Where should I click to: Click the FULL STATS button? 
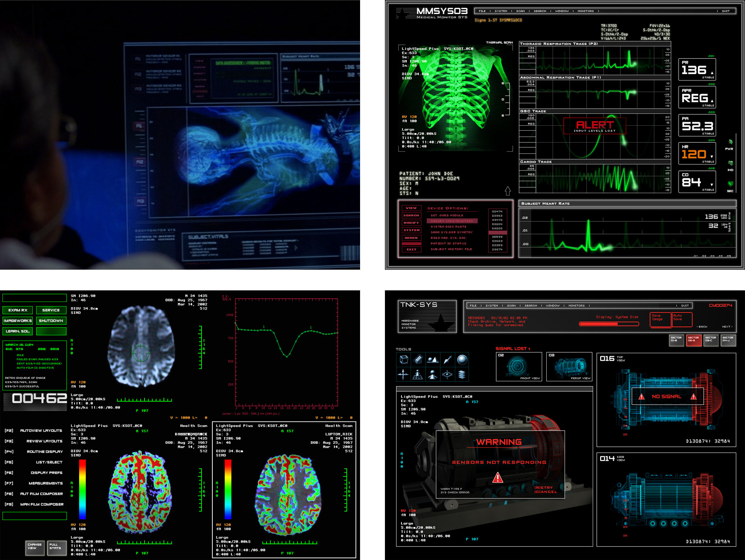click(x=56, y=547)
